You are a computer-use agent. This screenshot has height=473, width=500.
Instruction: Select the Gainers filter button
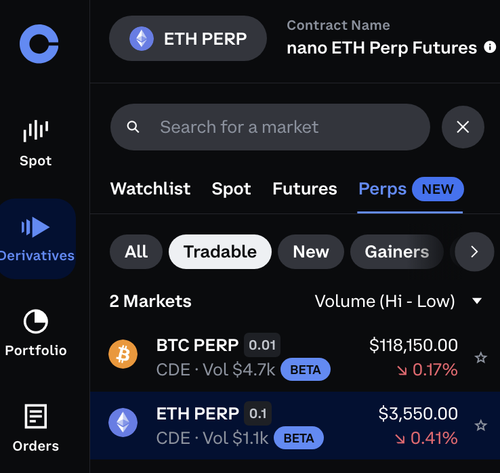click(397, 252)
